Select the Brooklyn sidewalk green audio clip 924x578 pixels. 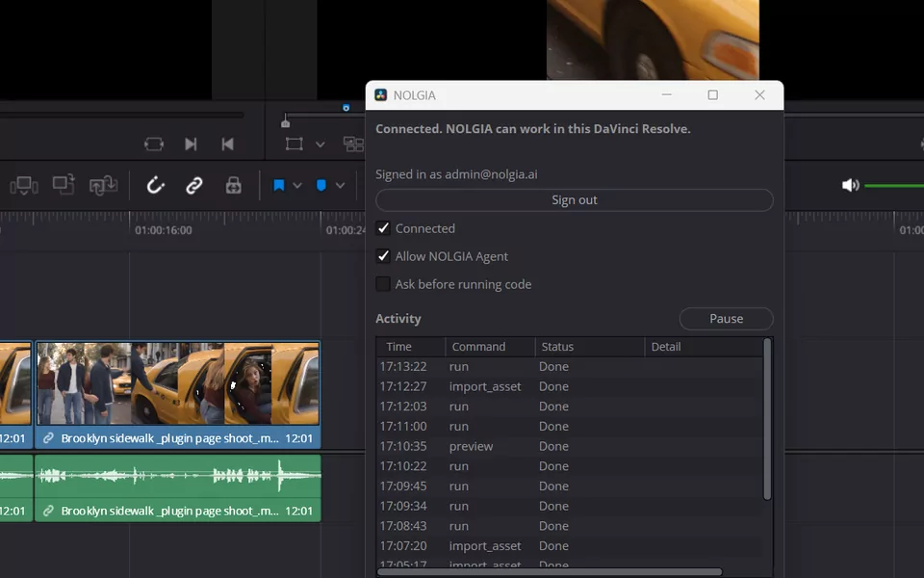click(178, 487)
